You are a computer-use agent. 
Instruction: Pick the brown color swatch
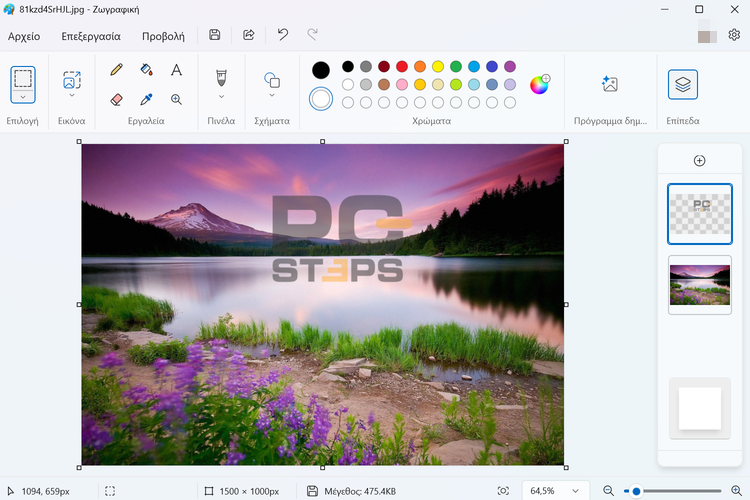coord(384,85)
